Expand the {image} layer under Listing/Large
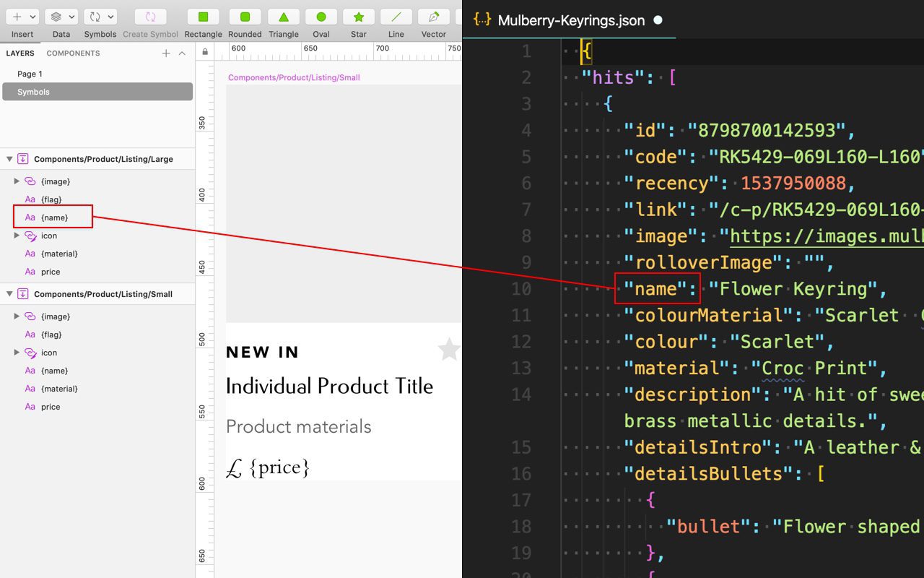The height and width of the screenshot is (578, 924). tap(17, 181)
